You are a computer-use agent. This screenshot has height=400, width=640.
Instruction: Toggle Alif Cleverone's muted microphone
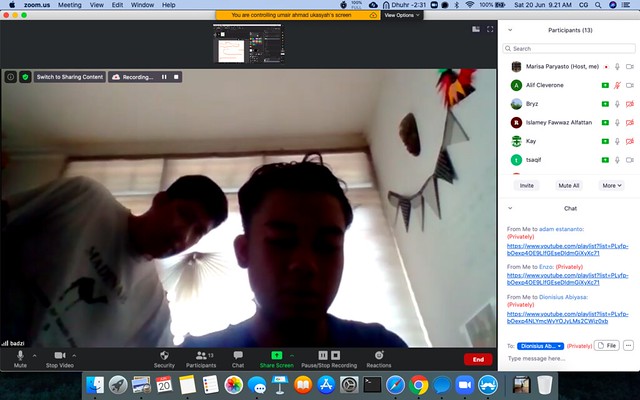618,85
